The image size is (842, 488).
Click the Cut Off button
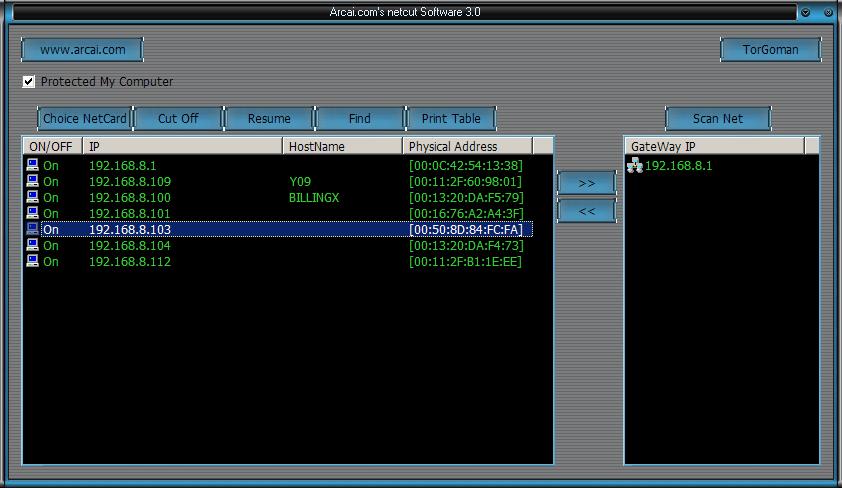(178, 119)
